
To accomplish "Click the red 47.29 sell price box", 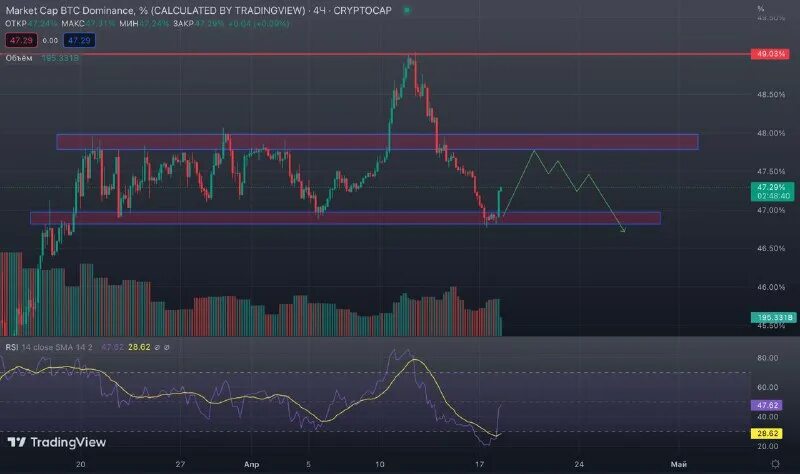I will click(21, 40).
